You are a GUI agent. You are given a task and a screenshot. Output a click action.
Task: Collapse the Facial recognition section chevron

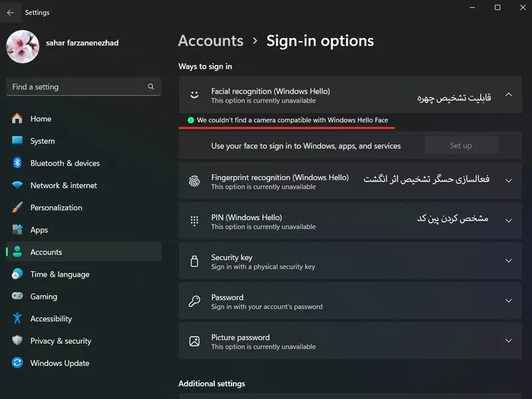pyautogui.click(x=509, y=94)
